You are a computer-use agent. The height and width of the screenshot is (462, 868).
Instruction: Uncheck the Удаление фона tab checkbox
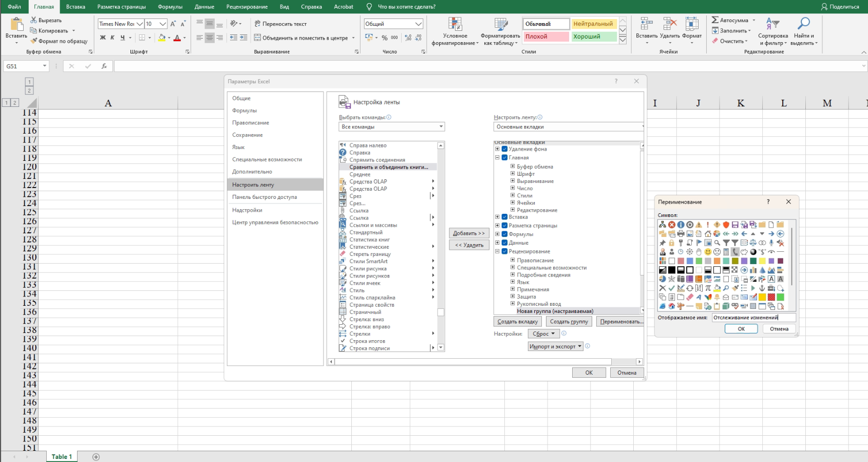coord(504,149)
